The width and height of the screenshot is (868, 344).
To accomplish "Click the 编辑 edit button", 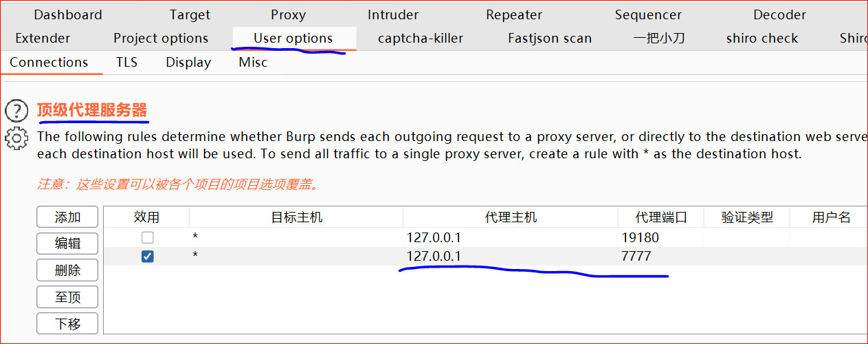I will pyautogui.click(x=67, y=244).
